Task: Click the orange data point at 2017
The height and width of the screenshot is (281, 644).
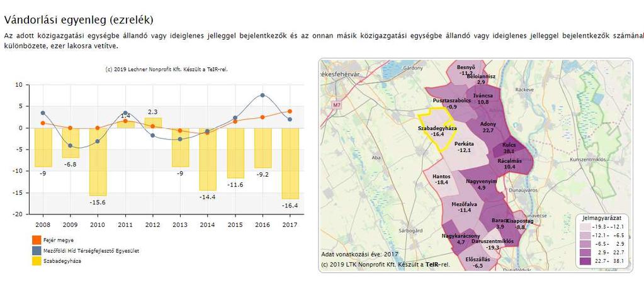Action: [290, 111]
